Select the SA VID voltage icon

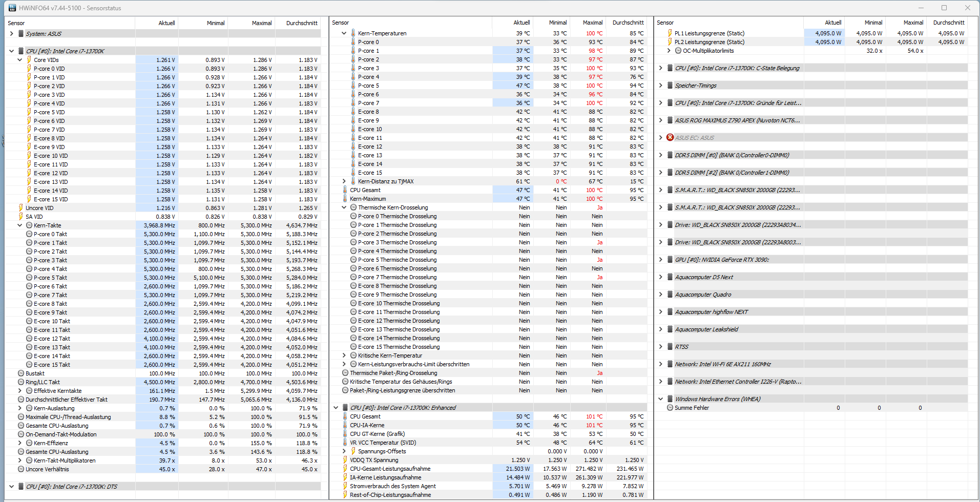pyautogui.click(x=21, y=217)
